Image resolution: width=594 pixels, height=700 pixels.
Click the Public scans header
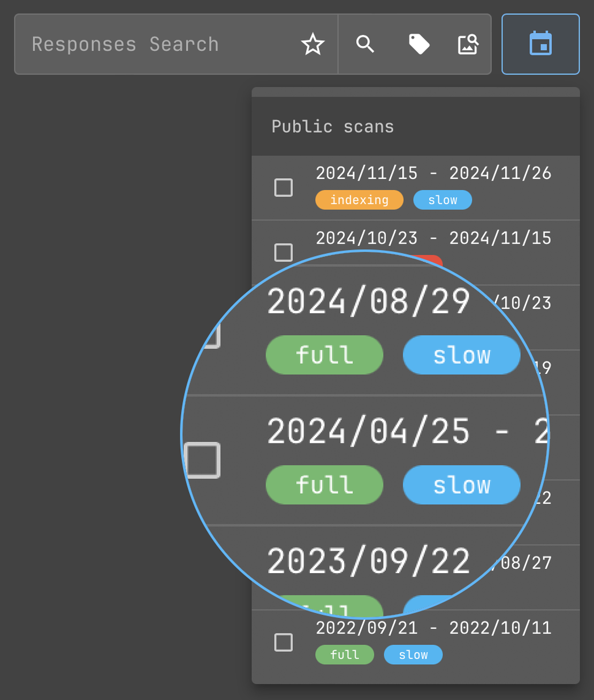pos(332,126)
